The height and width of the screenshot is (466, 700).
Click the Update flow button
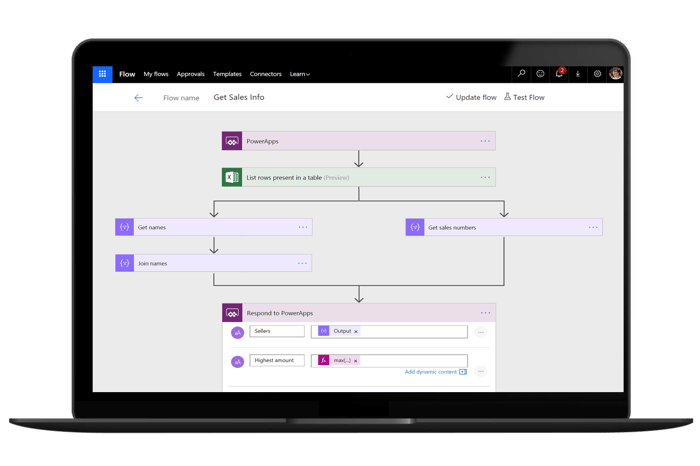click(471, 97)
